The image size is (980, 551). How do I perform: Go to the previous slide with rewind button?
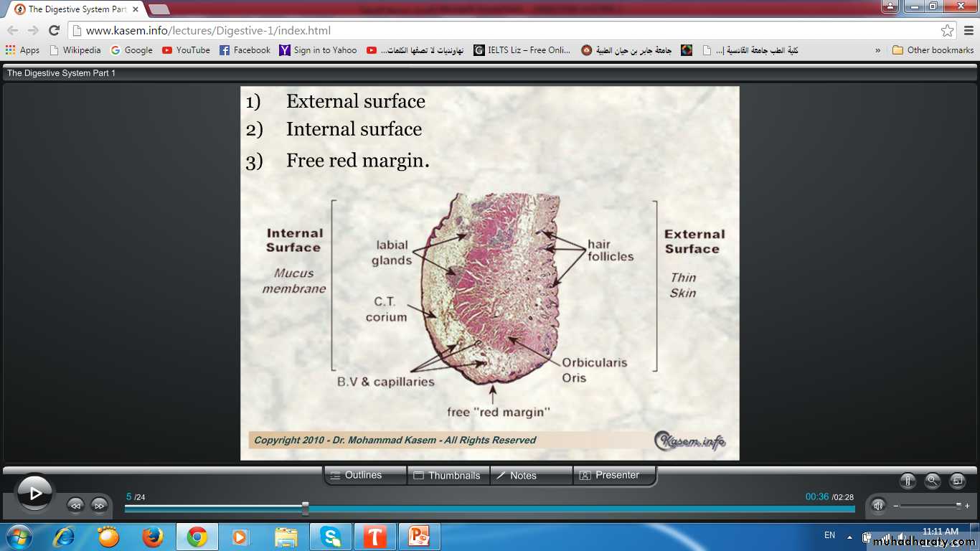pyautogui.click(x=75, y=505)
